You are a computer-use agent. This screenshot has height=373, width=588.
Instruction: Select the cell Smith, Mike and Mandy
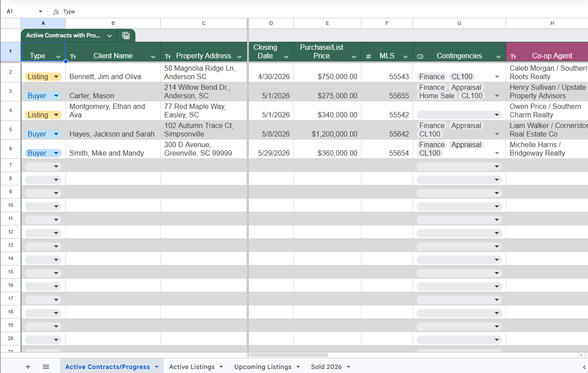coord(113,149)
